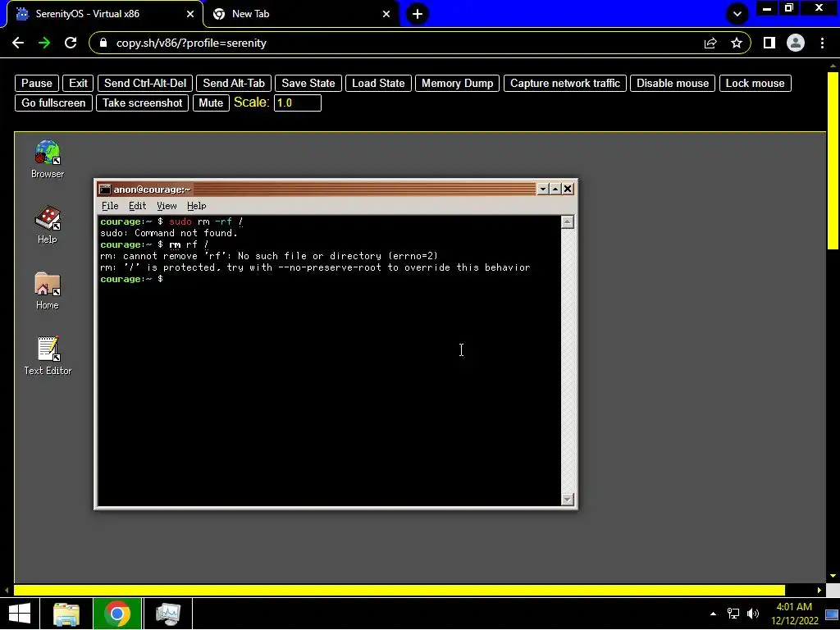Click the notification center icon on the taskbar

pos(832,614)
